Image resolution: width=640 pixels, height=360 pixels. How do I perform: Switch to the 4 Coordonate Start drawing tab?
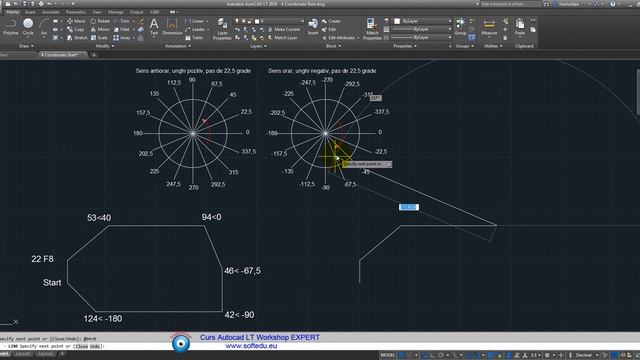[62, 55]
